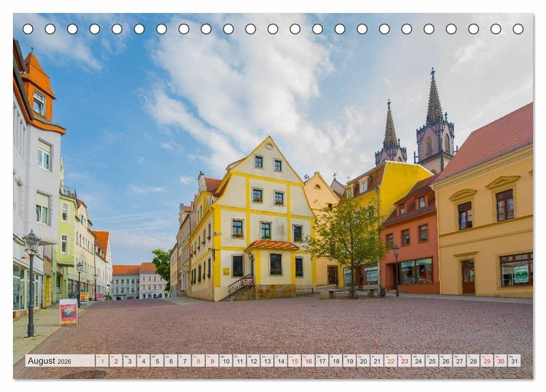Viewport: 546px width, 392px height.
Task: Select day 31 at the strip's end
Action: (x=514, y=361)
